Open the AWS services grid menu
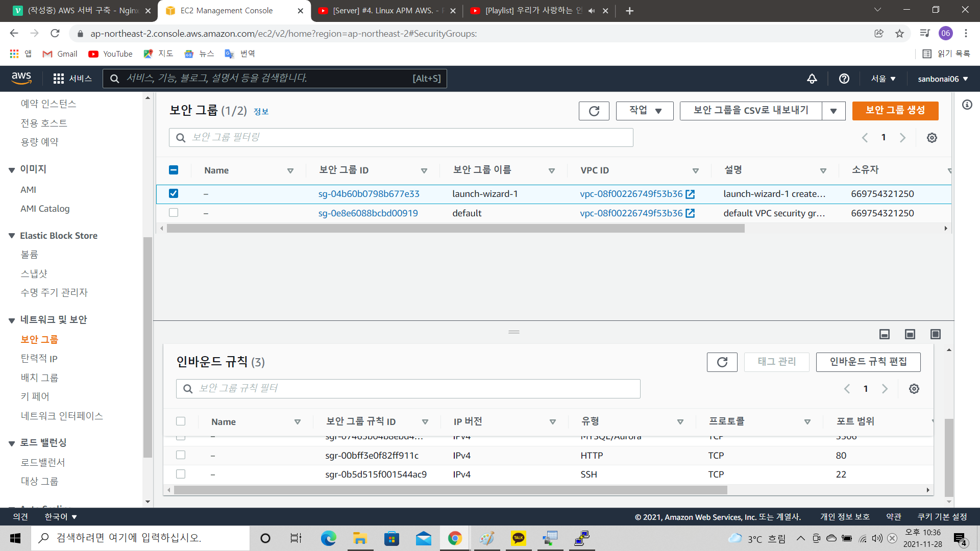This screenshot has width=980, height=551. 59,79
